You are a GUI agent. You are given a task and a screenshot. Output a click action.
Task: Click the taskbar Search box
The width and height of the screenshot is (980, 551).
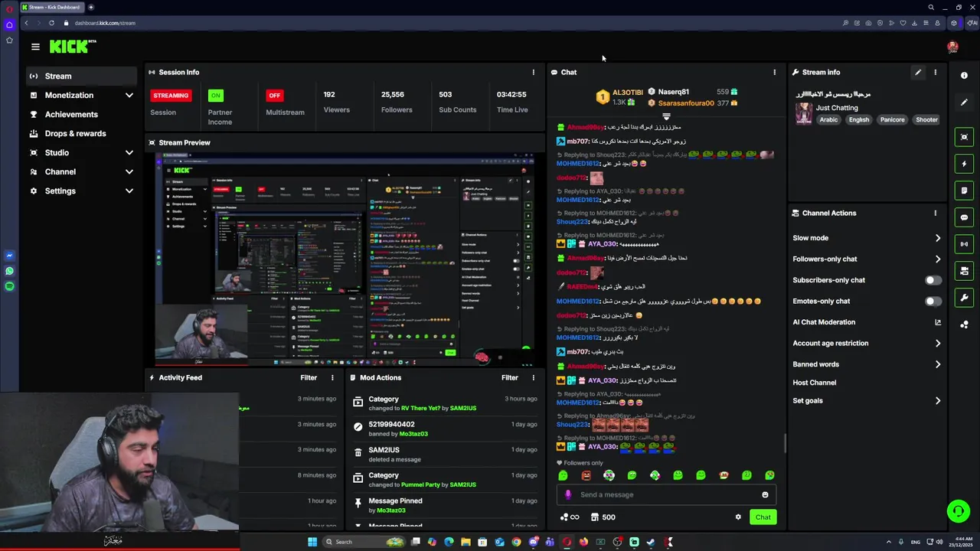coord(364,542)
